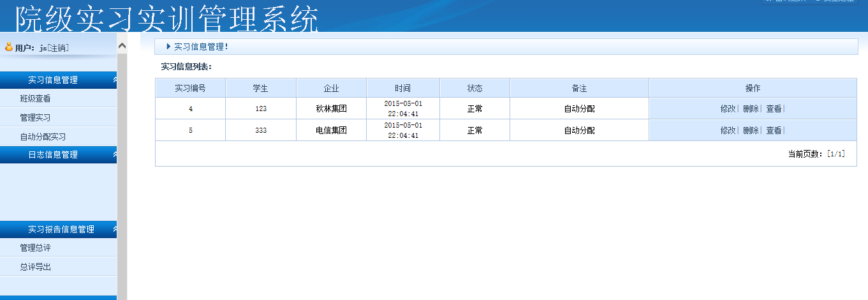The image size is (868, 300).
Task: Open 总评导出 in the sidebar
Action: click(x=36, y=267)
